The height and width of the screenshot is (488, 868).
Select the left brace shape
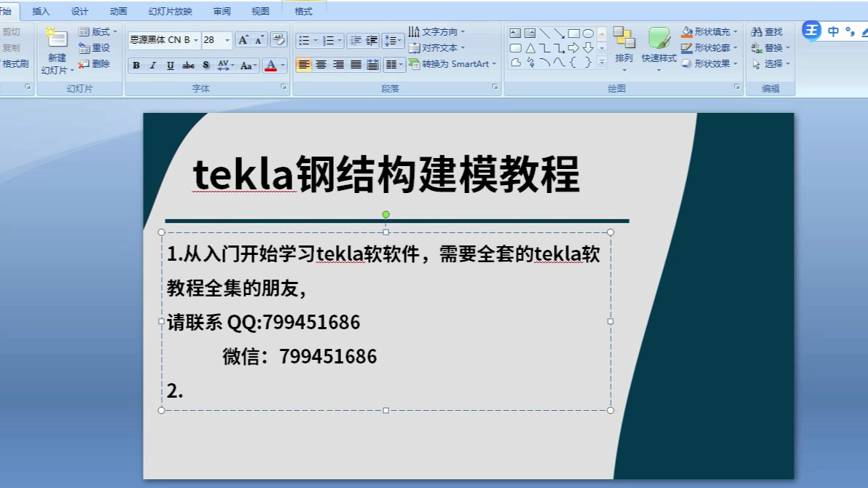(x=574, y=63)
